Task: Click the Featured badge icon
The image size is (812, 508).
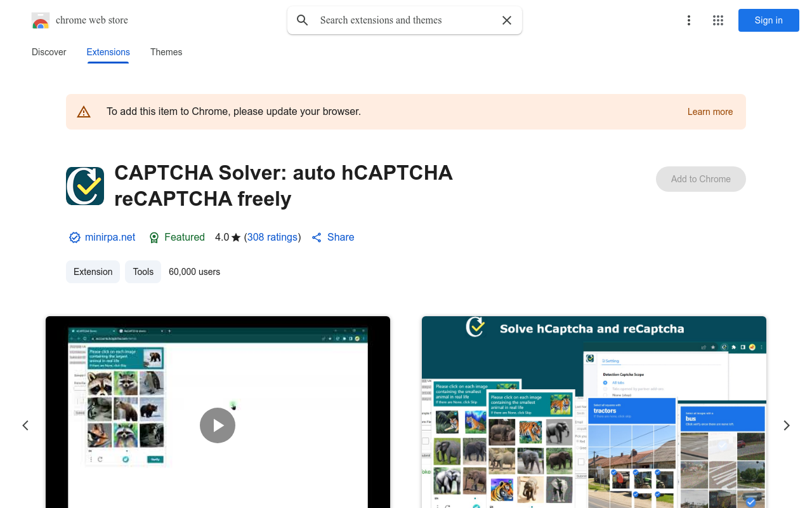Action: (x=154, y=237)
